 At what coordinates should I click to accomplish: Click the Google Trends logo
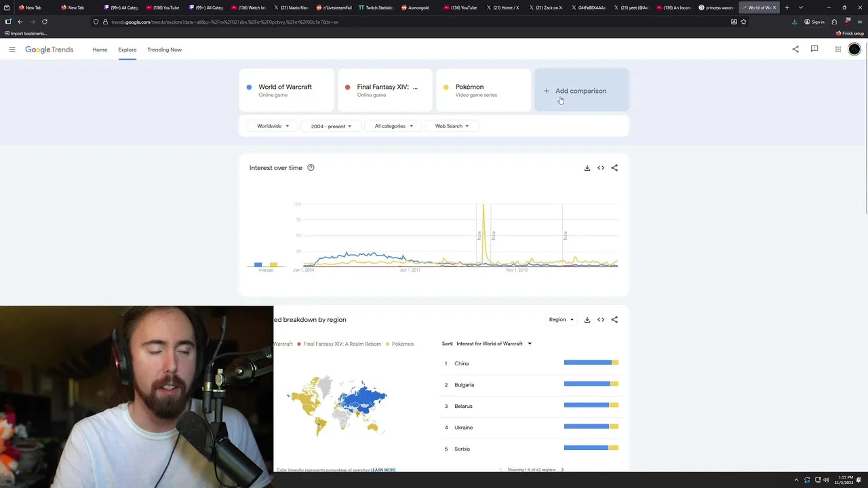tap(49, 49)
